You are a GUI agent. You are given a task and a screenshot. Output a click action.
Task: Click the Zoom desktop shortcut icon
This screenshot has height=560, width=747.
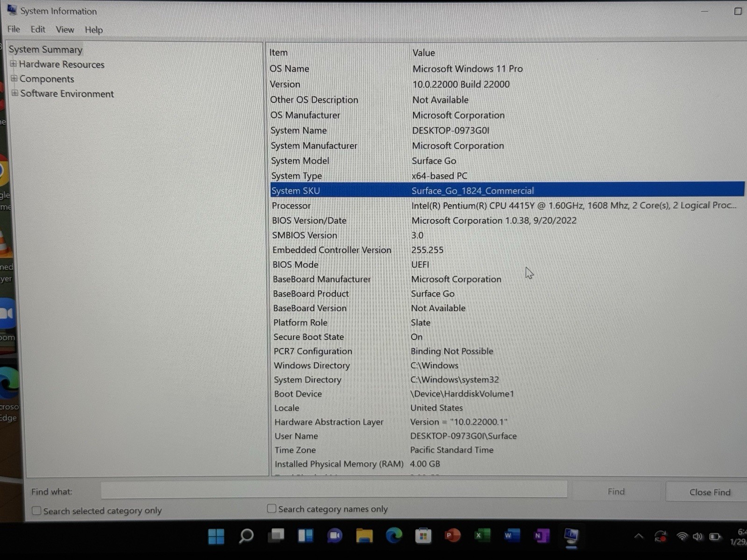(x=7, y=313)
